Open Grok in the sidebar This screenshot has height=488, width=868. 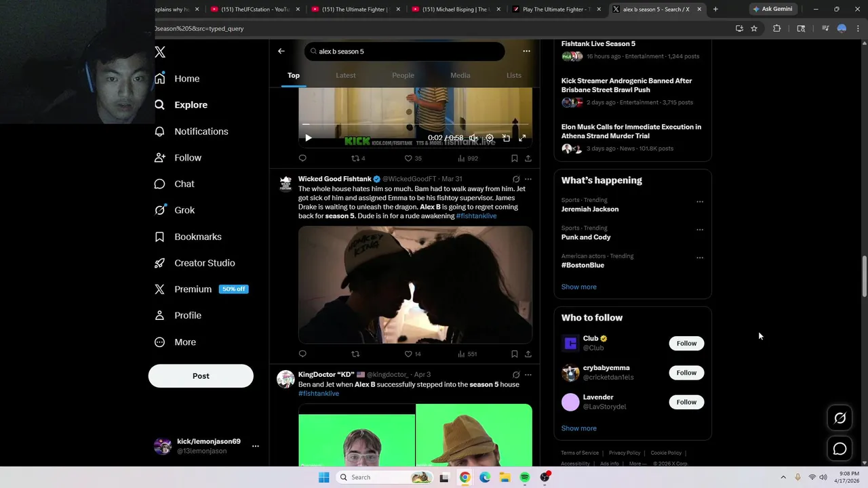175,210
